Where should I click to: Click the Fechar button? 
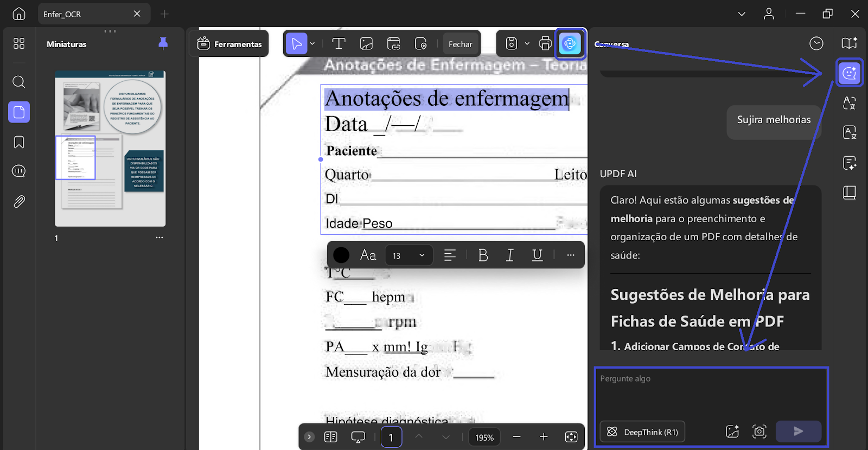click(461, 44)
